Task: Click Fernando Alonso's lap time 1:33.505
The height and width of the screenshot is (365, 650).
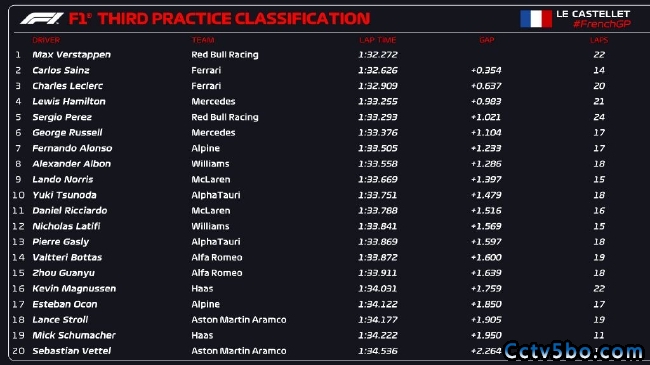Action: 378,148
